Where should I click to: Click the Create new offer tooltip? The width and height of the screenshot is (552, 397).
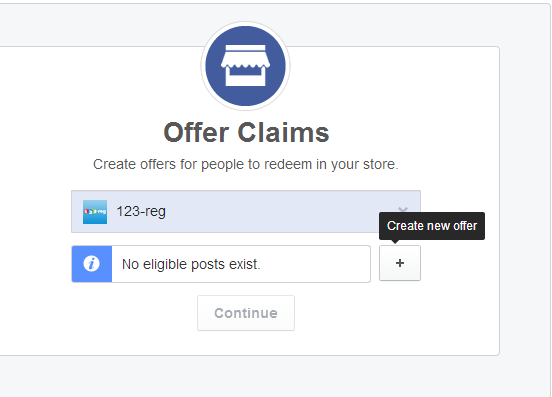click(x=432, y=226)
